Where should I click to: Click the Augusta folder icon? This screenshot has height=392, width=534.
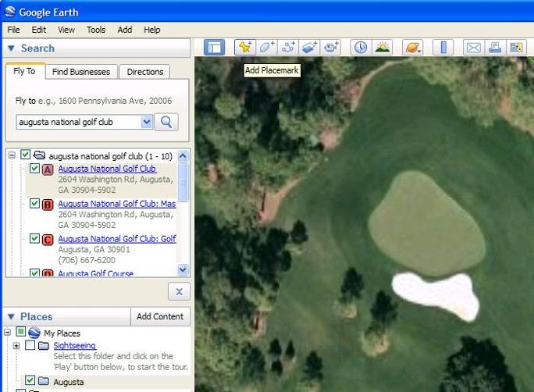[43, 381]
